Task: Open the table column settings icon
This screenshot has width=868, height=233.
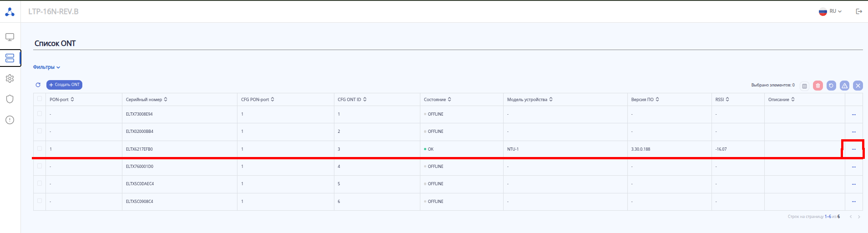Action: pos(804,86)
